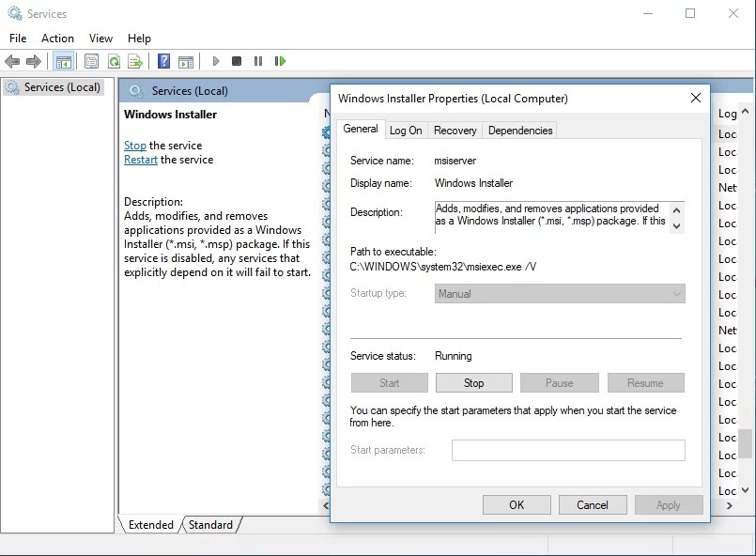Focus the Start parameters input field
This screenshot has height=556, width=756.
click(568, 450)
